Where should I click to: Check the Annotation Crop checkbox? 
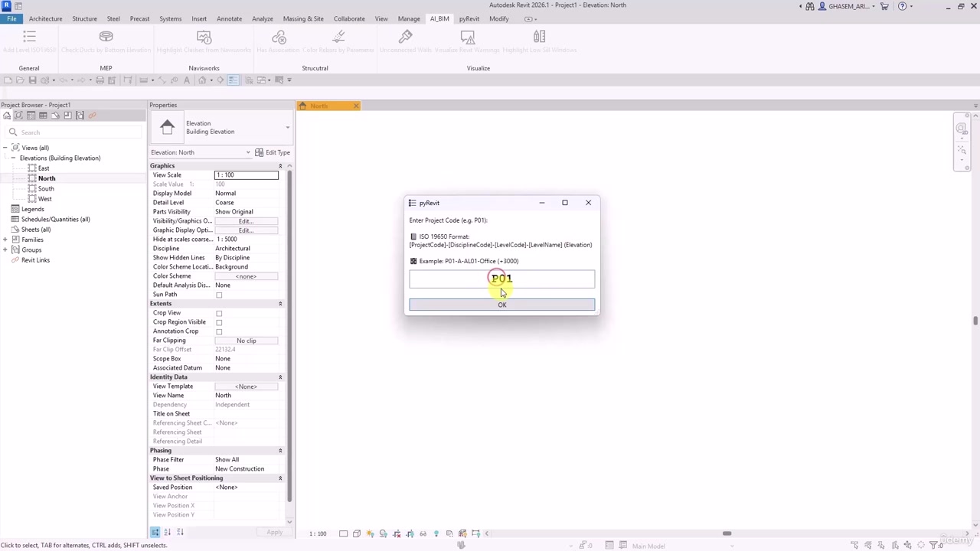point(219,331)
